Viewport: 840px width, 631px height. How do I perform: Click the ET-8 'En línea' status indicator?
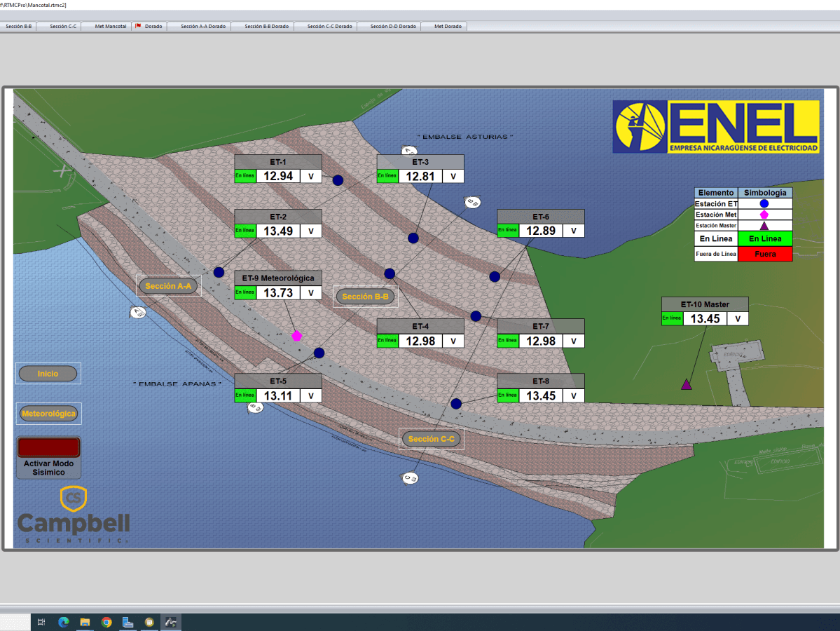[x=507, y=395]
